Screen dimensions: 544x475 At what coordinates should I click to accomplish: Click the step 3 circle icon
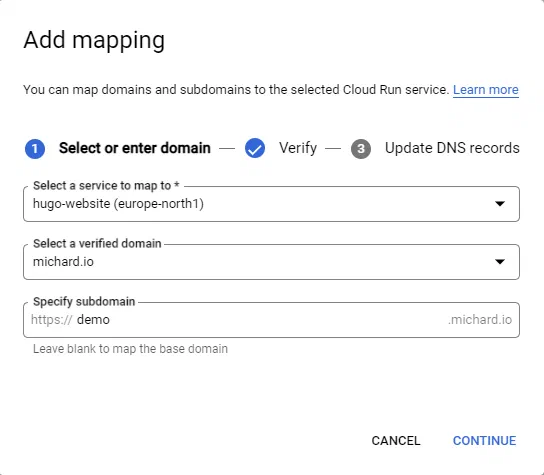[361, 149]
